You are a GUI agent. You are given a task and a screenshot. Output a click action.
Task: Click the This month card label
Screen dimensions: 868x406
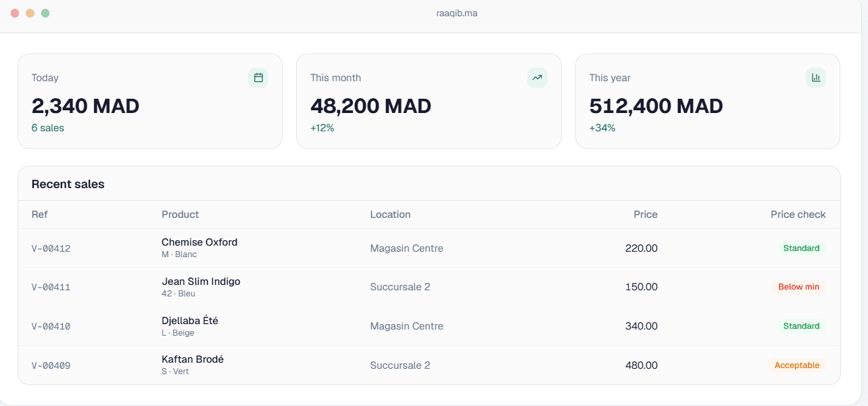click(335, 78)
